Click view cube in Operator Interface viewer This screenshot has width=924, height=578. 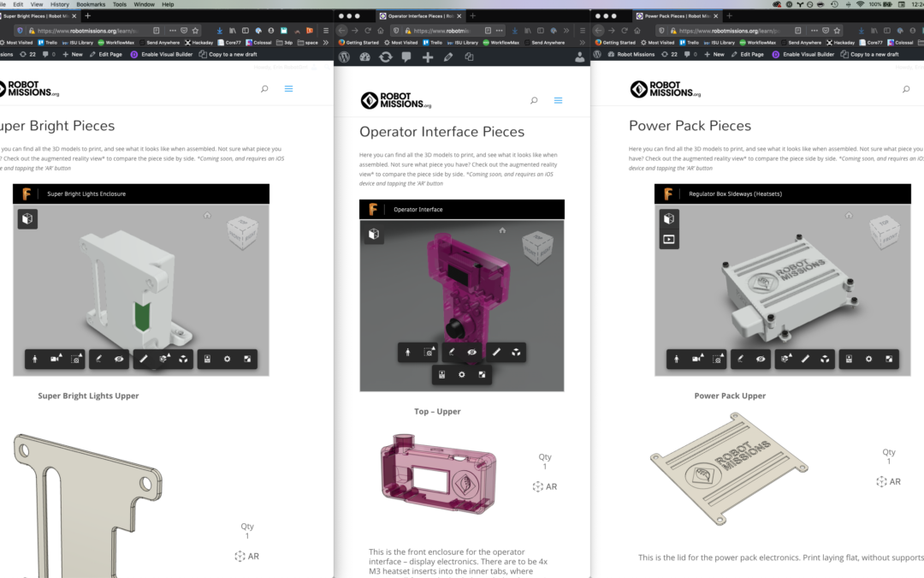pyautogui.click(x=537, y=246)
